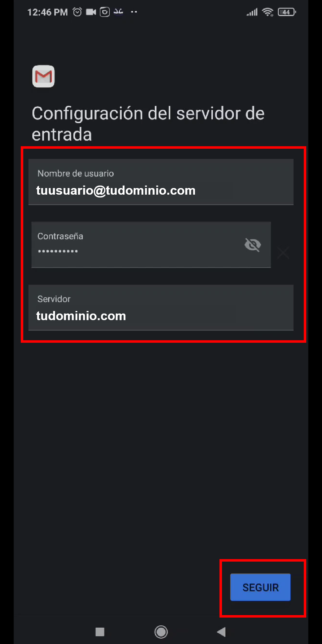322x644 pixels.
Task: Tap the Android back triangle button
Action: click(x=221, y=632)
